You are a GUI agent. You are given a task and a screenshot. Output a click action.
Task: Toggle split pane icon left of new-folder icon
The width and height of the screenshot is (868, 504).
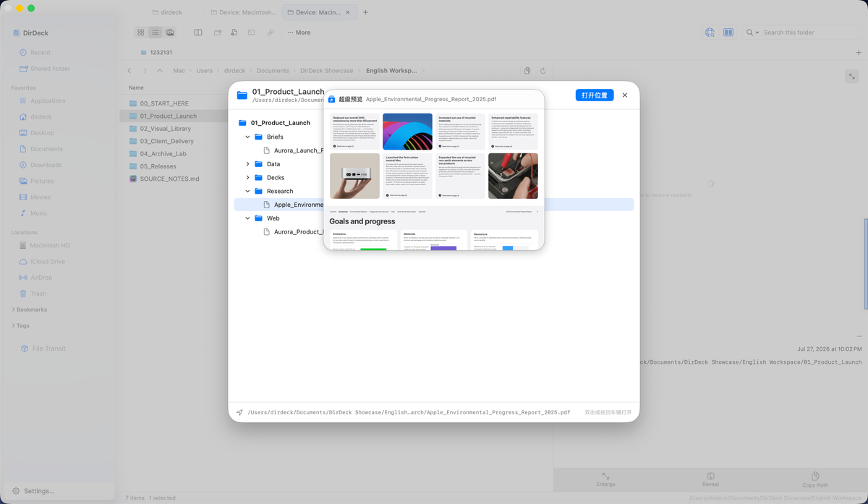[x=198, y=33]
